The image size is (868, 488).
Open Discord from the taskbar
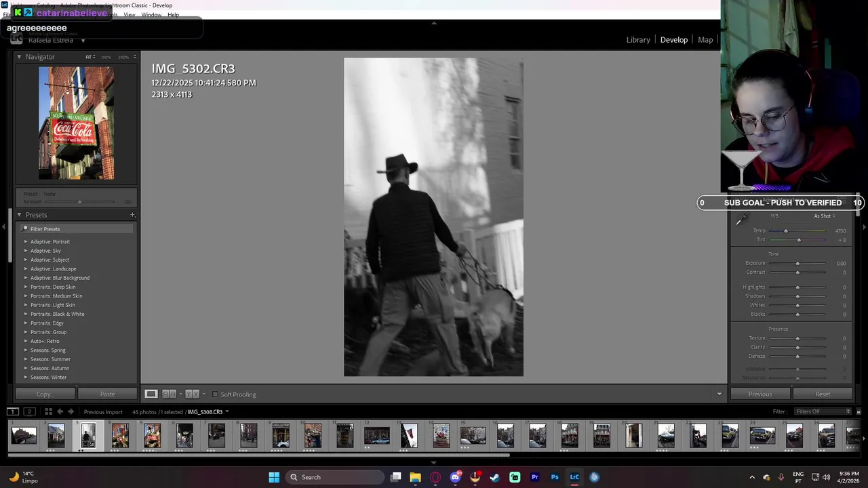pos(455,477)
